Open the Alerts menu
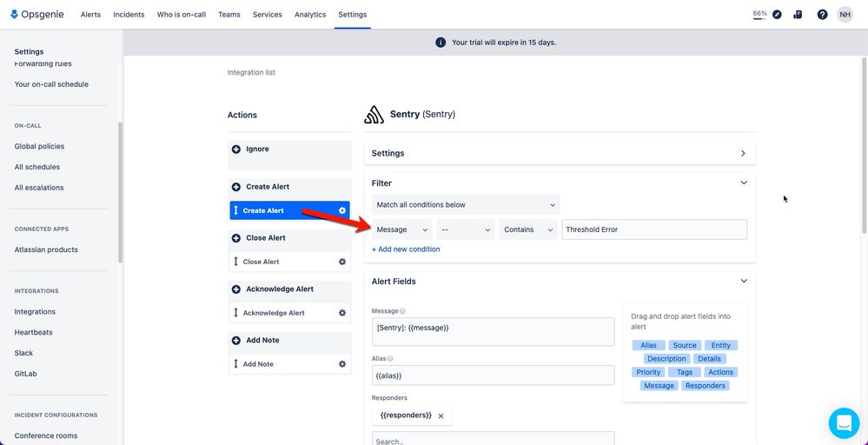 click(90, 15)
